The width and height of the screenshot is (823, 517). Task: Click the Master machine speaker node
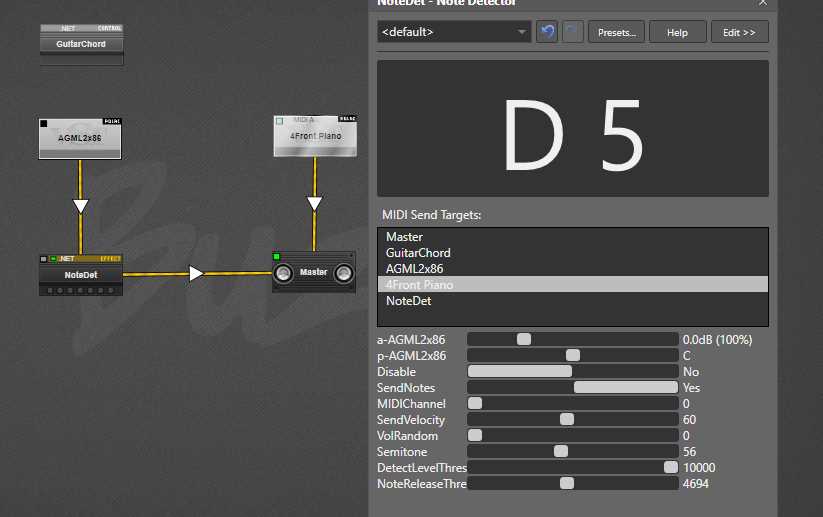point(314,272)
